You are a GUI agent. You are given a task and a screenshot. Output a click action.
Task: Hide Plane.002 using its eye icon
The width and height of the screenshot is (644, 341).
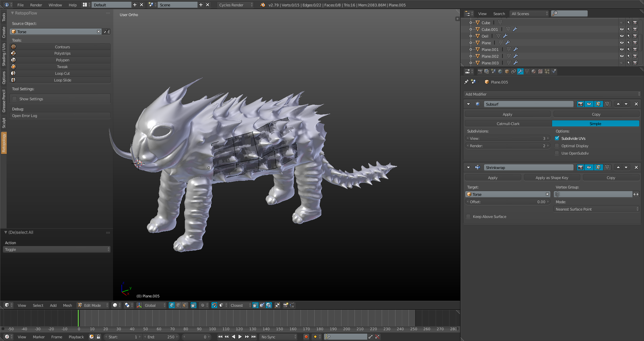[x=622, y=56]
